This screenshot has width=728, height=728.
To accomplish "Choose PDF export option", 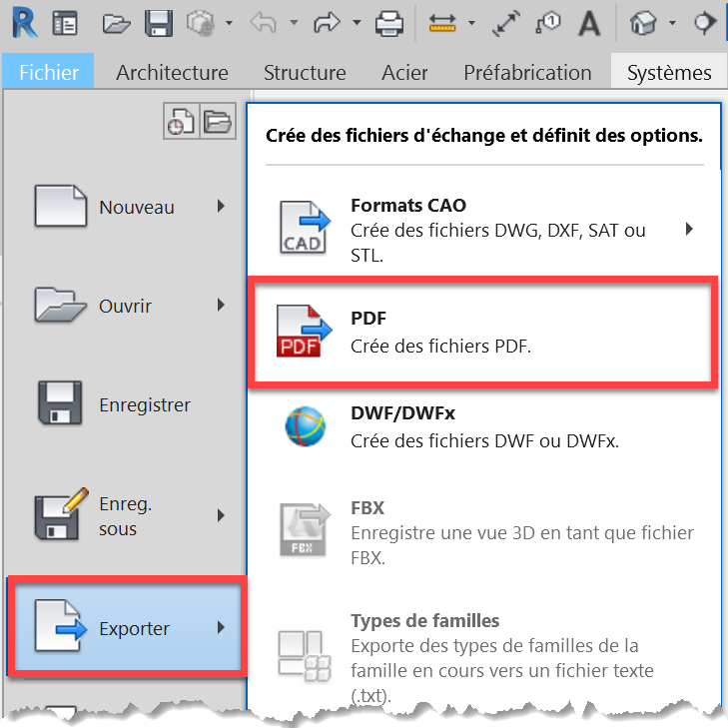I will [483, 332].
